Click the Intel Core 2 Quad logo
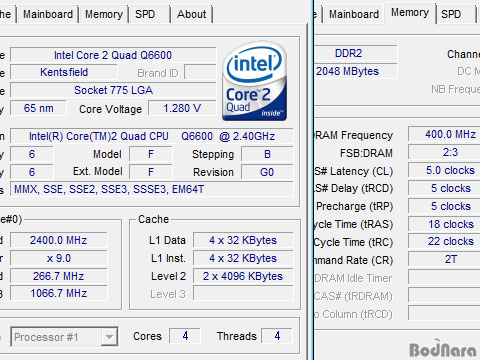This screenshot has height=360, width=480. 255,81
